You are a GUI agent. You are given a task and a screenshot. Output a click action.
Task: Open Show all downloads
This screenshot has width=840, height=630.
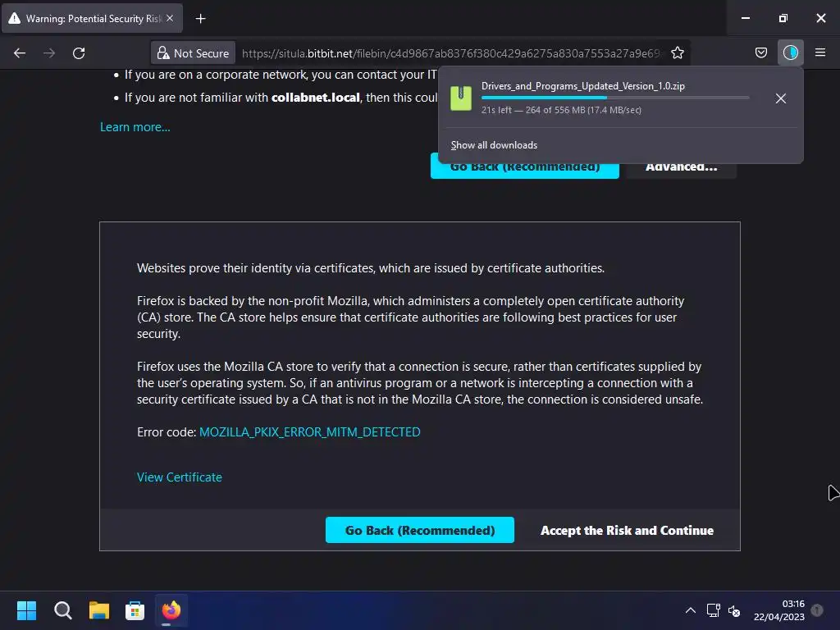tap(494, 145)
